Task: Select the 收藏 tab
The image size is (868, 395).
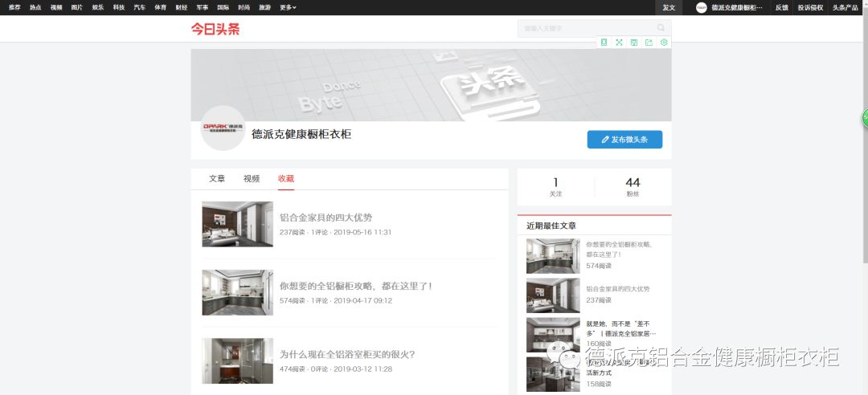Action: [286, 179]
